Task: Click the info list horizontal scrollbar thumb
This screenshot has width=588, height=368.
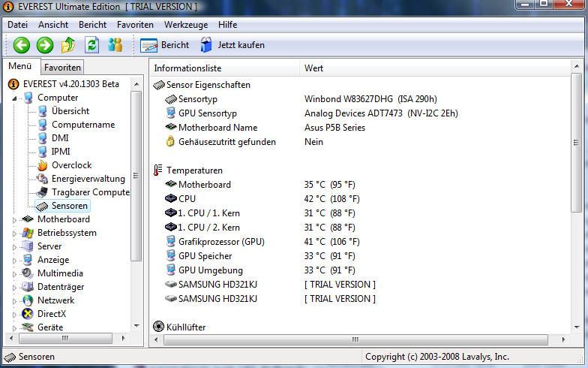Action: point(355,339)
